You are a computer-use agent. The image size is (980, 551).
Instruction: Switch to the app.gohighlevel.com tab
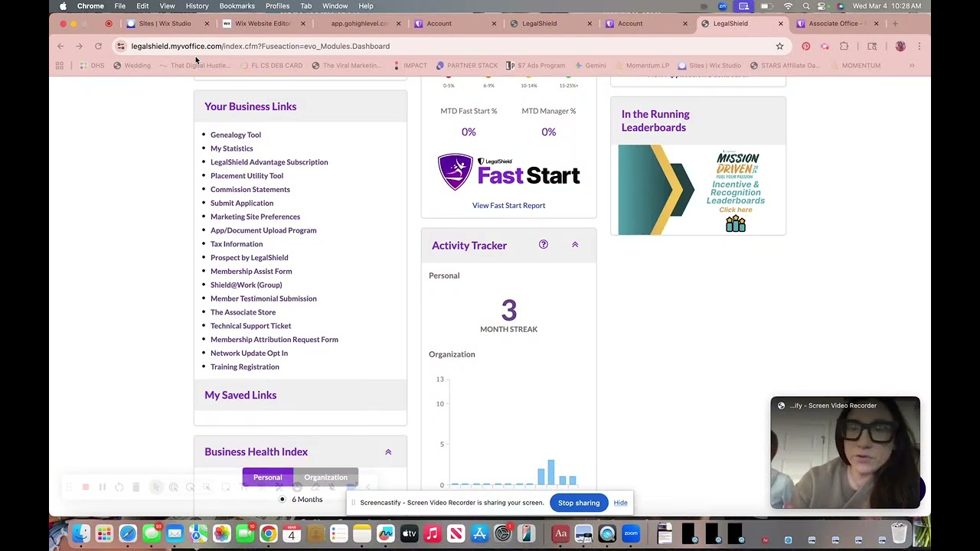pos(359,23)
